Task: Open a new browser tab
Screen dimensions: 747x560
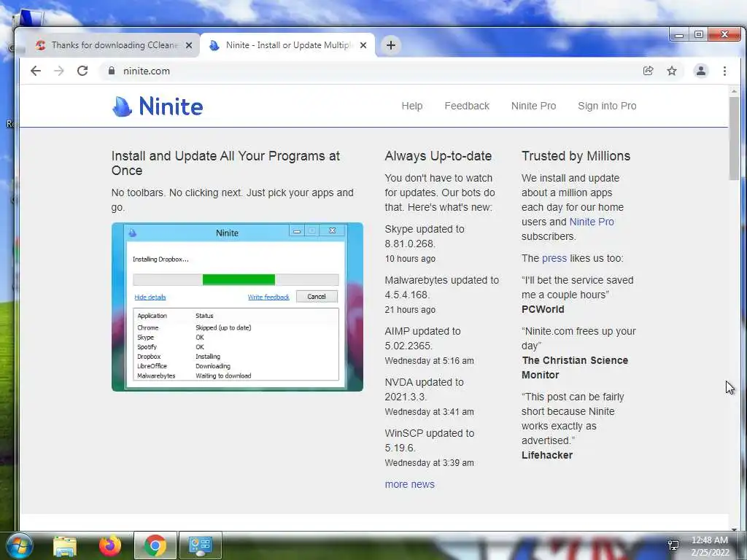Action: tap(391, 45)
